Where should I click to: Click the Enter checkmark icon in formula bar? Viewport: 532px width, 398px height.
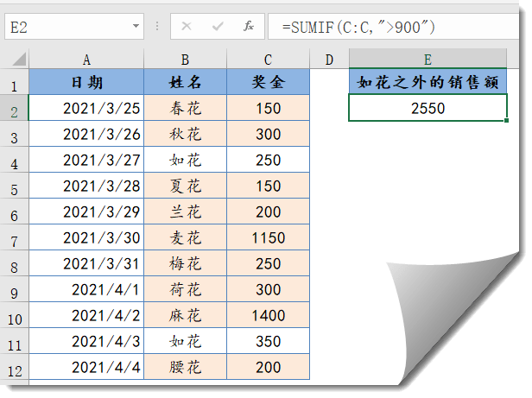click(218, 27)
